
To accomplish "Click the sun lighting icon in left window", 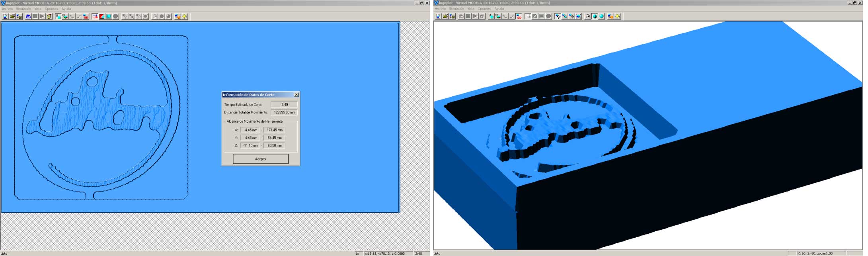I will tap(184, 16).
